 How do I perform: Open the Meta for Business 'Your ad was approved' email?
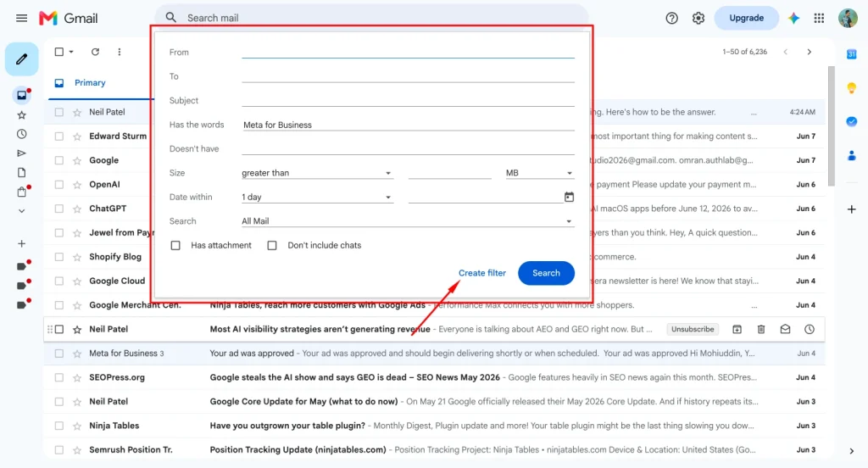tap(434, 354)
